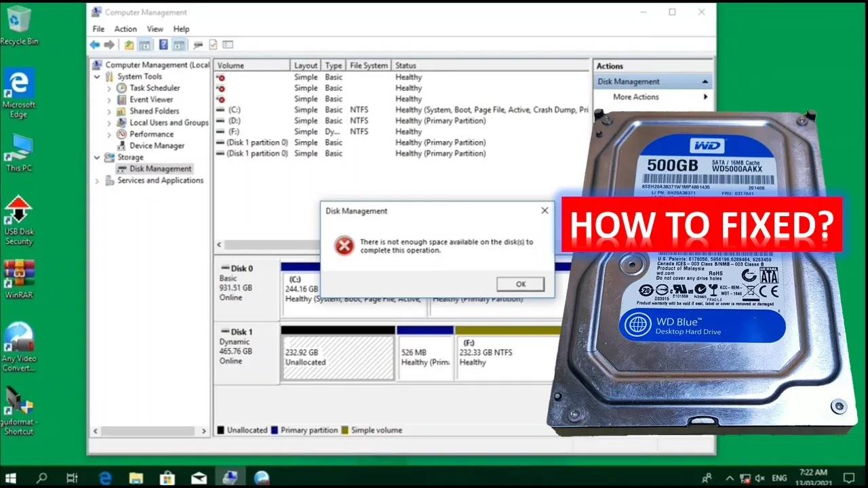Click the olive Simple volume legend swatch
The image size is (868, 488).
(x=344, y=430)
